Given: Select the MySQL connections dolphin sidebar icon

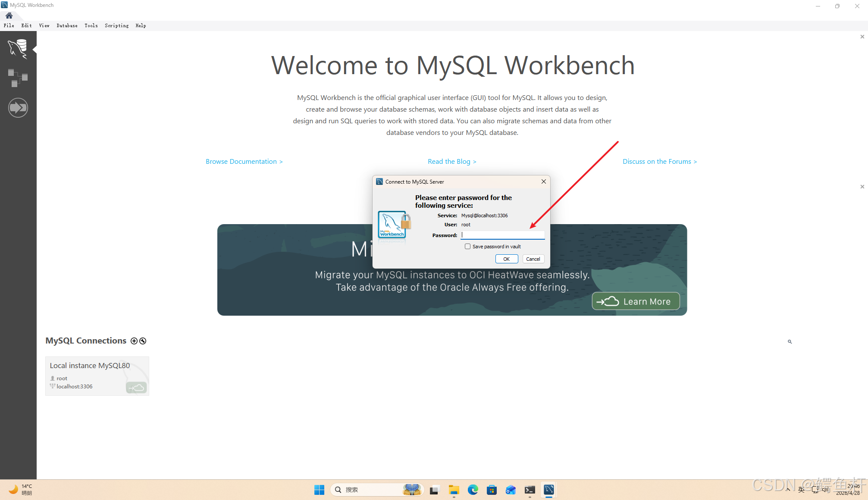Looking at the screenshot, I should (x=18, y=48).
